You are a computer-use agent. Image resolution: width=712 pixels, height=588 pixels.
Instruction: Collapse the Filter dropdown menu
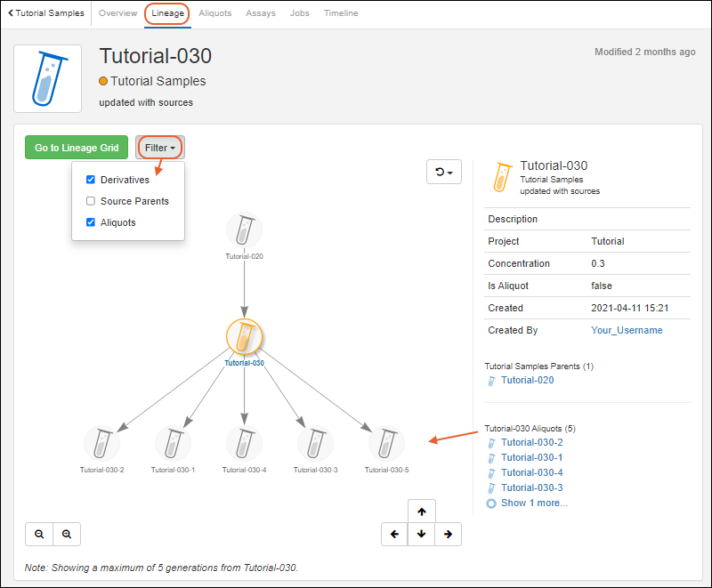pos(160,148)
